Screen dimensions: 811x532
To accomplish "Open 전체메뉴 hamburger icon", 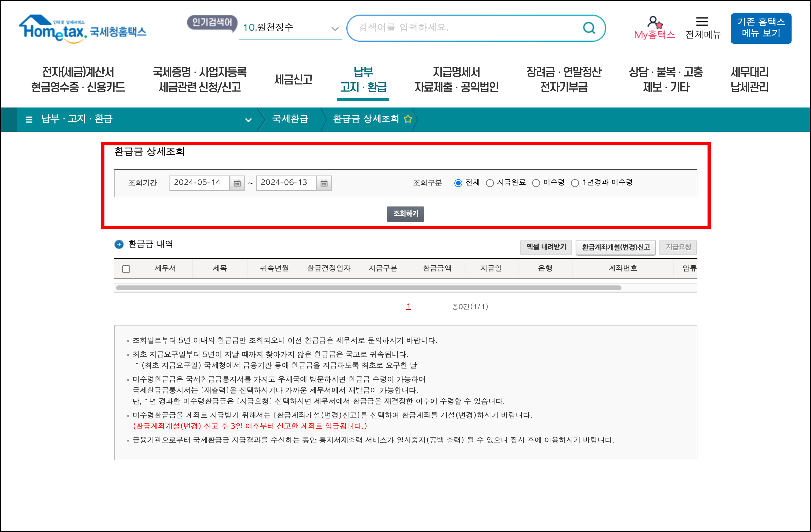I will click(702, 22).
